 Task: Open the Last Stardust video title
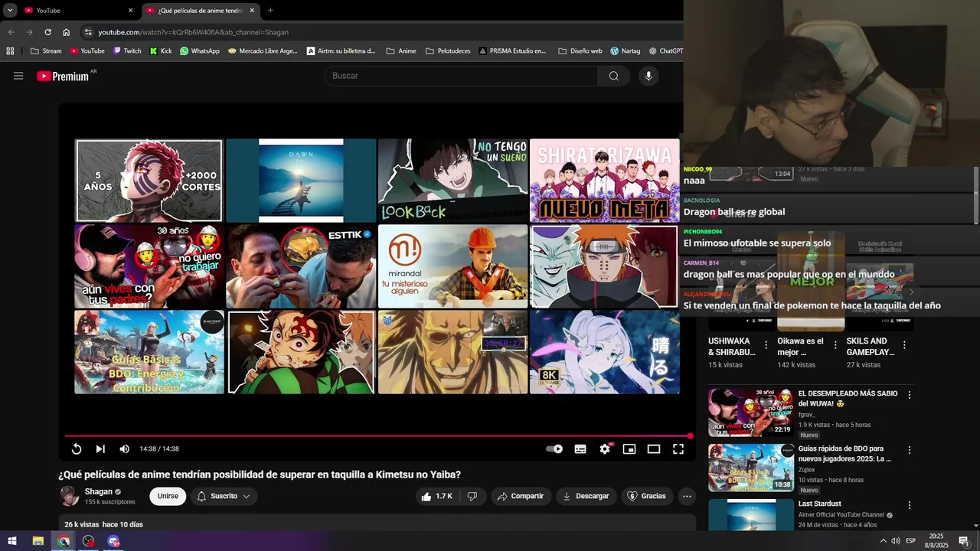click(x=819, y=504)
